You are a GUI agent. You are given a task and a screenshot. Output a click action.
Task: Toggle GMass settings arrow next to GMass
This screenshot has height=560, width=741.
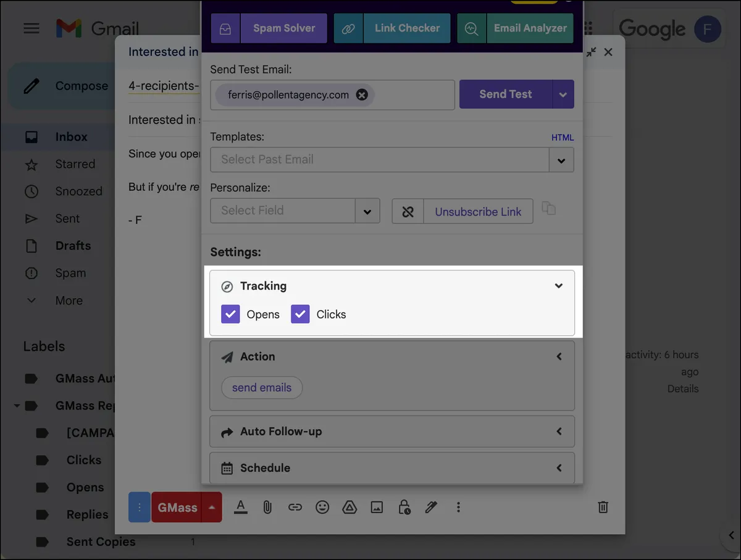click(x=212, y=508)
